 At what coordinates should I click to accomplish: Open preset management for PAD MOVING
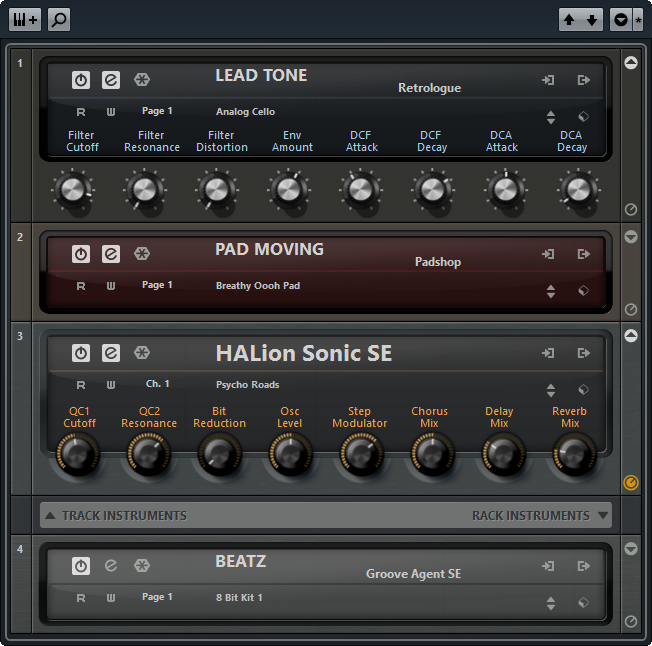point(583,291)
